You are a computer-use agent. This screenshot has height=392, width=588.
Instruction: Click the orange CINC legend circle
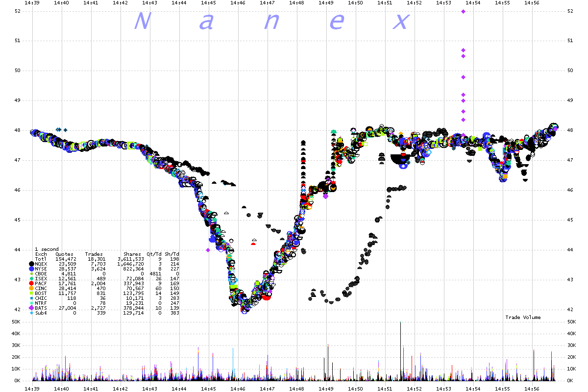[x=31, y=288]
